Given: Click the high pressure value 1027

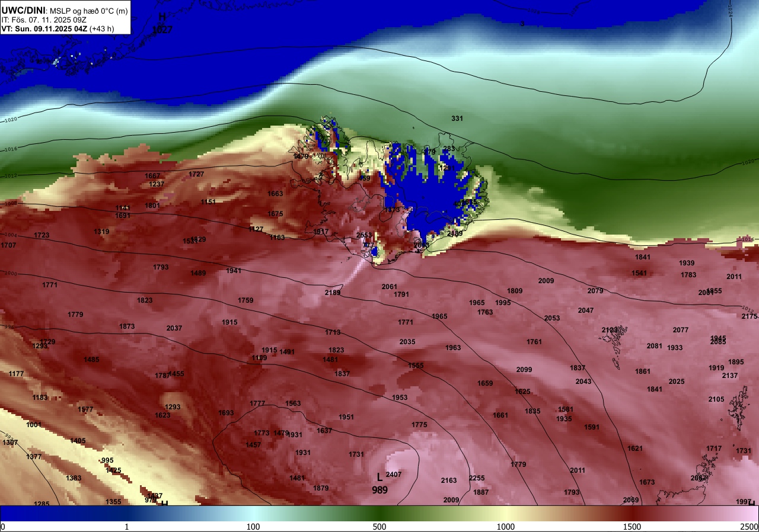Looking at the screenshot, I should [x=162, y=29].
